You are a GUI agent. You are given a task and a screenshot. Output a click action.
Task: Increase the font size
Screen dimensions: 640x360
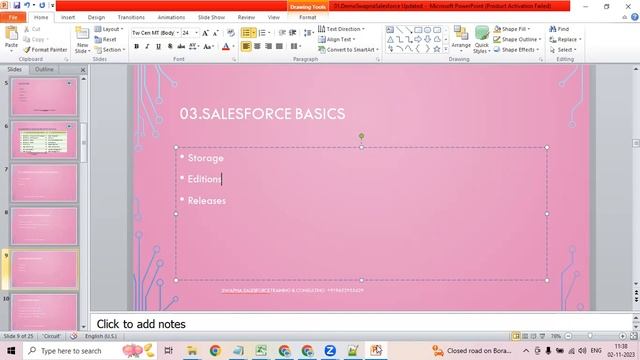(x=205, y=33)
